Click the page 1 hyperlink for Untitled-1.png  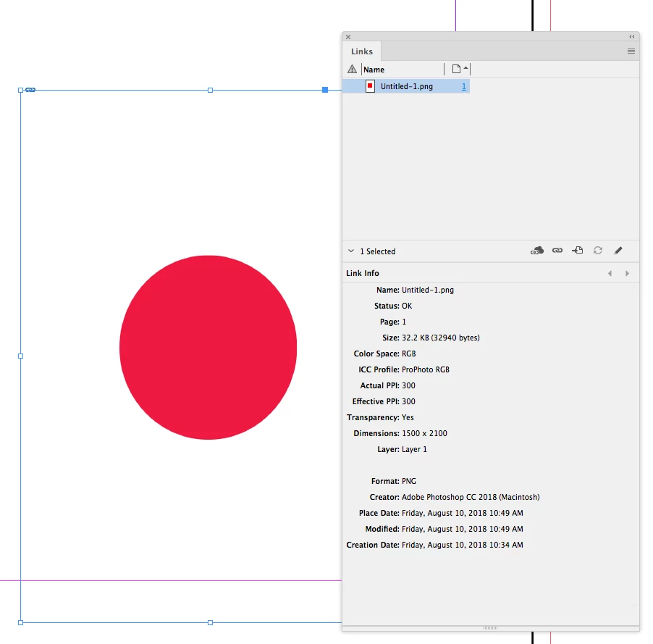tap(463, 86)
